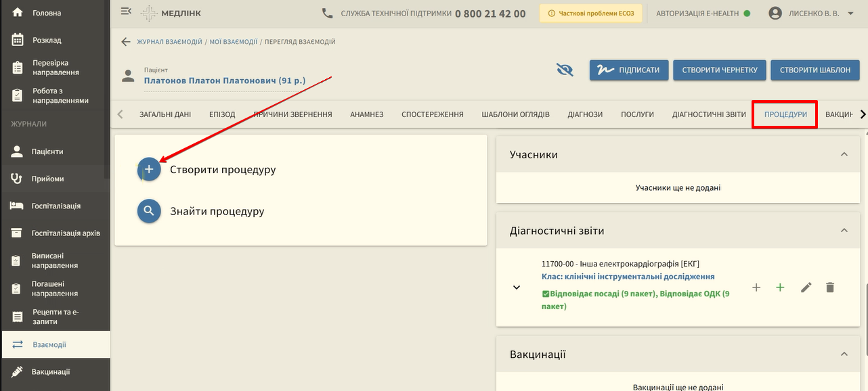Image resolution: width=868 pixels, height=391 pixels.
Task: Delete the ЕКГ report with trash icon
Action: pos(830,287)
